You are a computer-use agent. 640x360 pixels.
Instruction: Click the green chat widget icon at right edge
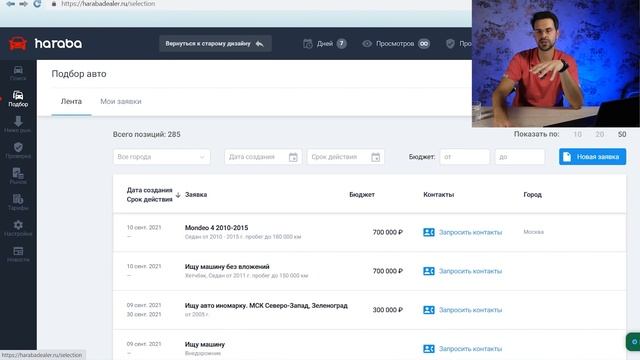tap(633, 342)
